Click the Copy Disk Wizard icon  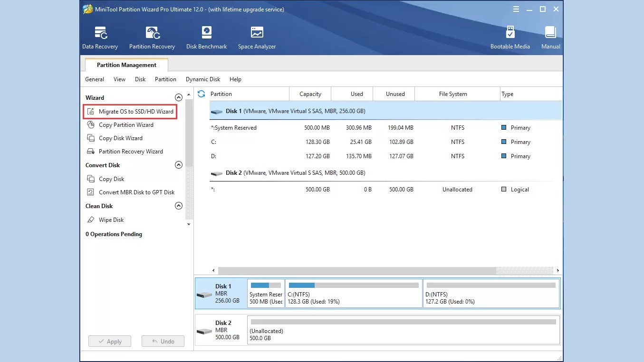point(90,138)
